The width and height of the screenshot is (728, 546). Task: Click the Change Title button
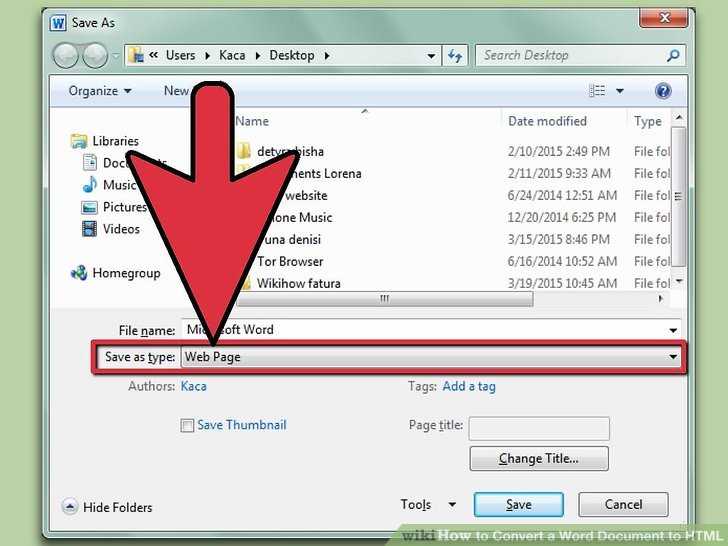coord(539,459)
